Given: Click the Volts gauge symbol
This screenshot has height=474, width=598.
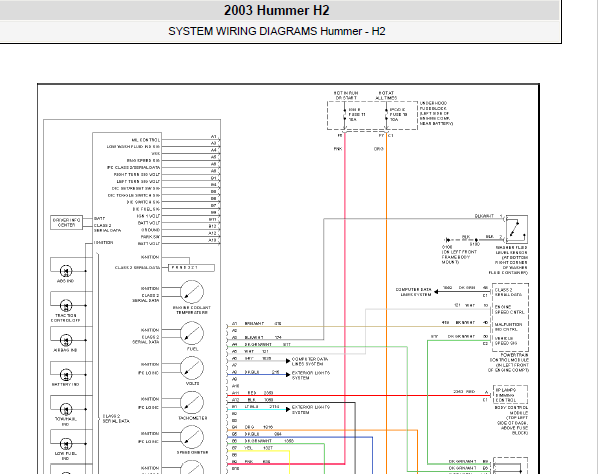Looking at the screenshot, I should tap(192, 368).
